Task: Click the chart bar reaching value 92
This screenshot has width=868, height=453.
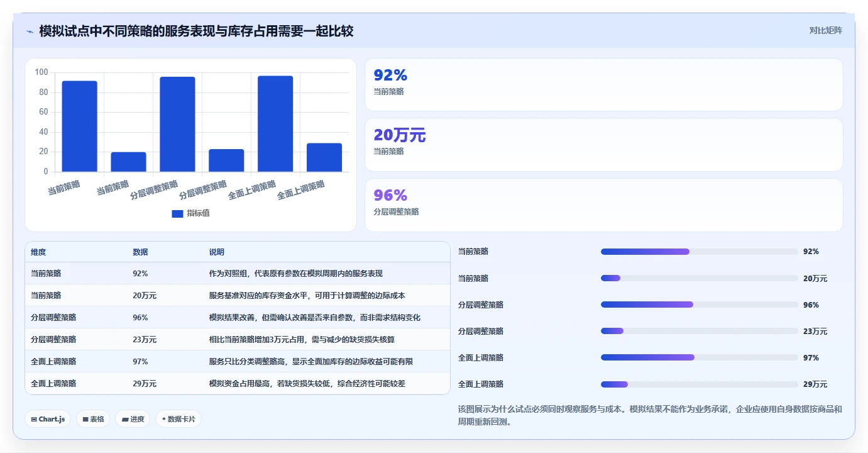Action: click(x=79, y=126)
